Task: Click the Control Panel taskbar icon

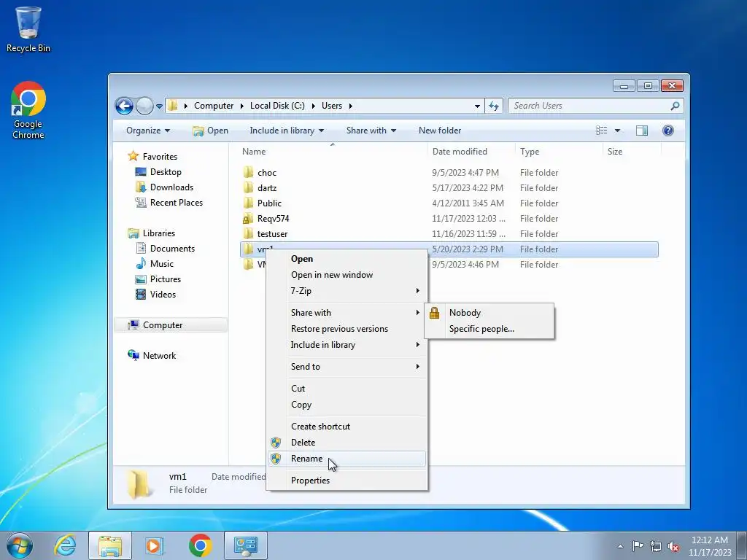Action: (x=246, y=545)
